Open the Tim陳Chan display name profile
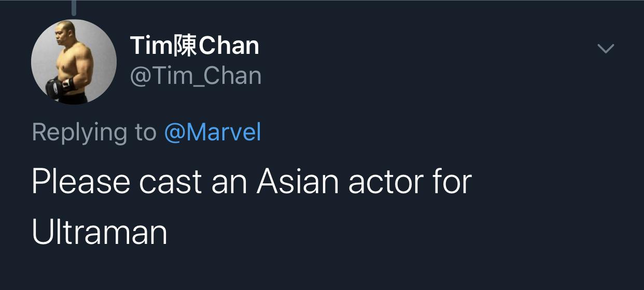The image size is (644, 290). point(194,46)
